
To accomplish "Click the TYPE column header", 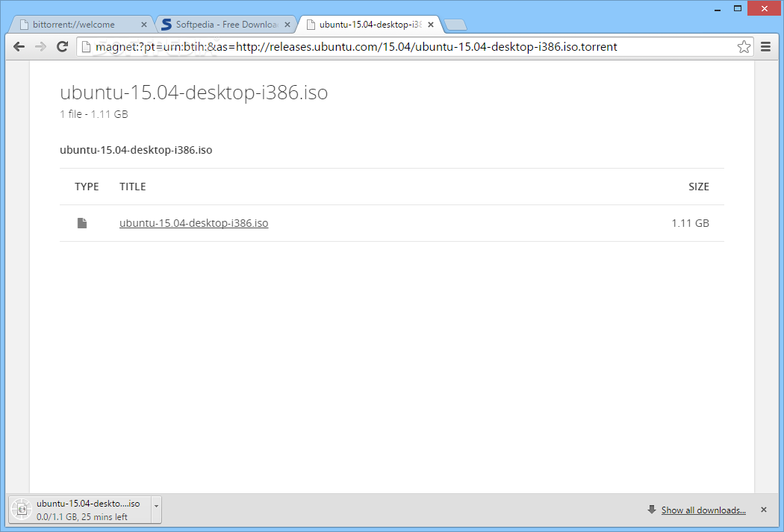I will coord(87,187).
